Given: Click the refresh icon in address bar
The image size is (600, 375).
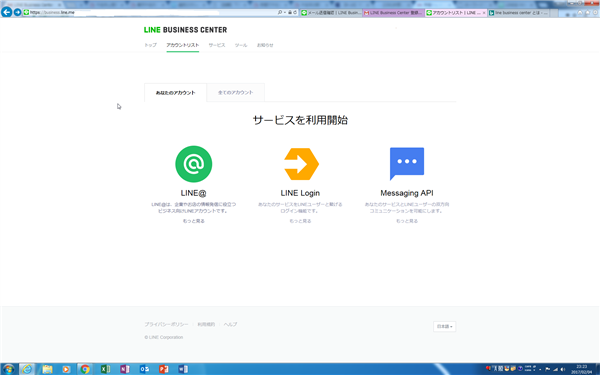Looking at the screenshot, I should 295,13.
